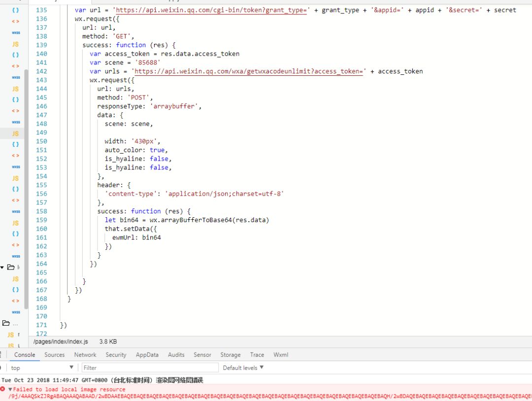The image size is (532, 401).
Task: Click the file tree vertical scrollbar
Action: tap(26, 188)
